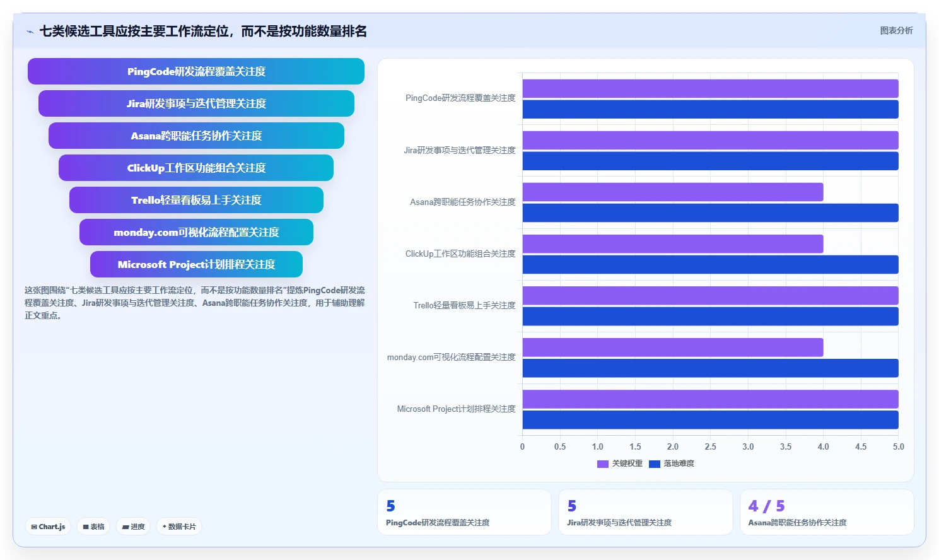Click the purple bar for Asana跨职能任务协作关注度
Screen dimensions: 939x560
click(673, 192)
